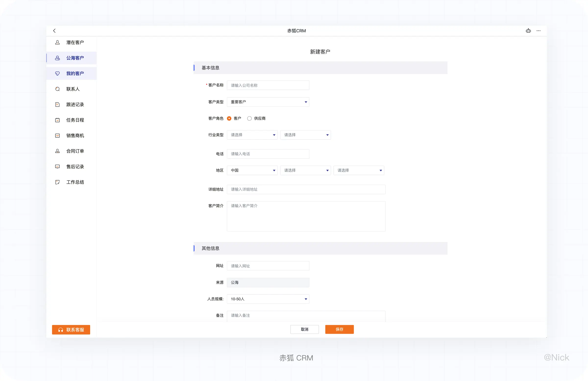Click the 网址 input field

[268, 266]
